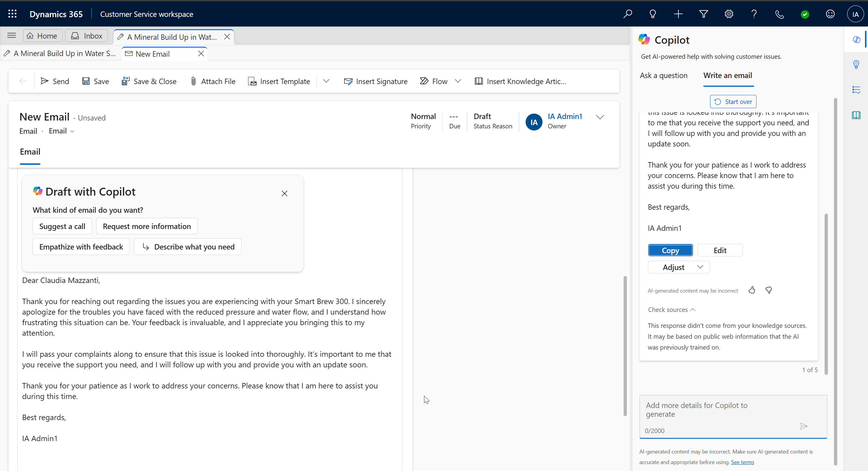Give thumbs up to Copilot response
The image size is (868, 471).
752,290
